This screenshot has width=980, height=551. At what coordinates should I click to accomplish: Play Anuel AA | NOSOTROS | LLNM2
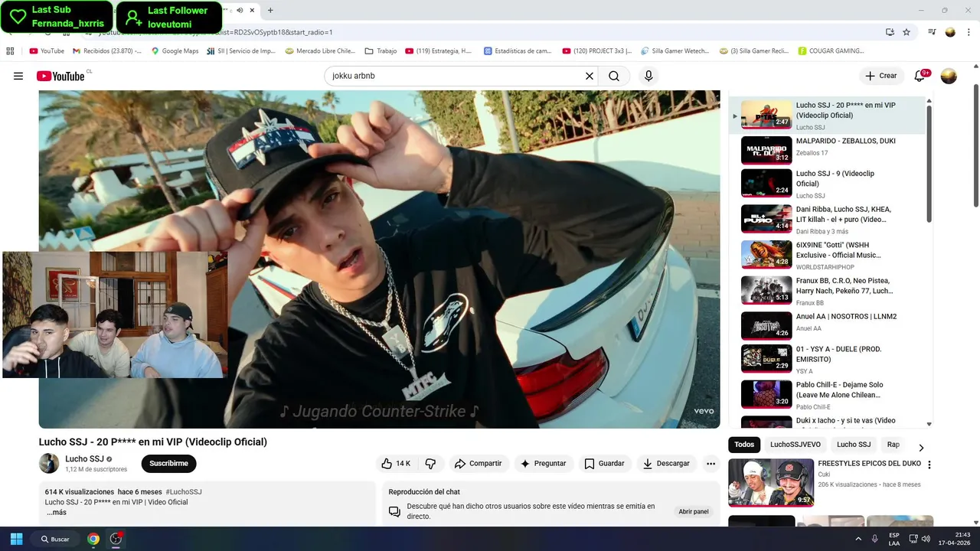point(826,325)
